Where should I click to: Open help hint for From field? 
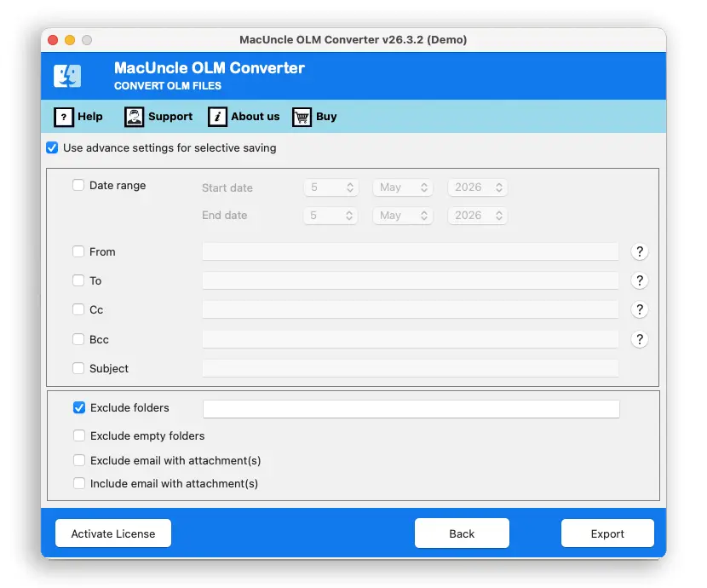(x=640, y=251)
